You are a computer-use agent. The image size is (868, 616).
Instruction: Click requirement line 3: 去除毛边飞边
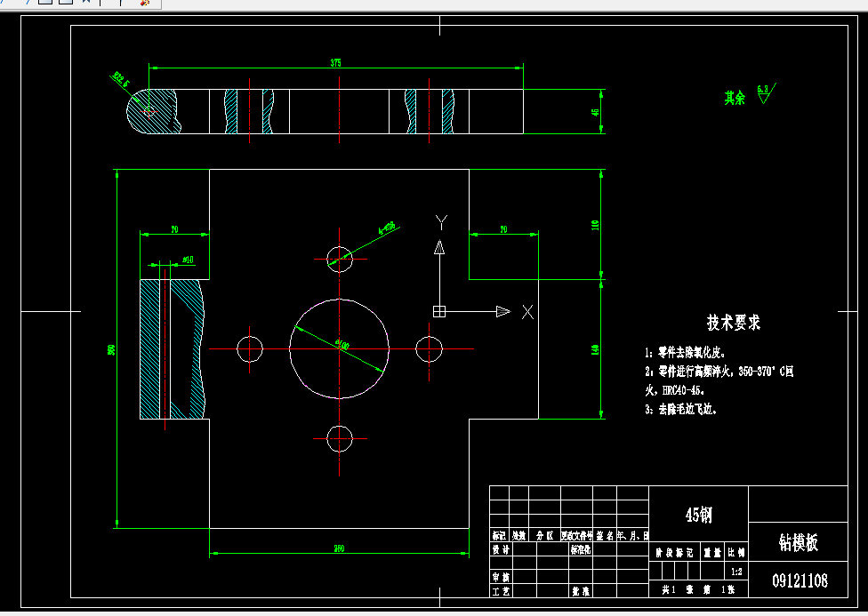(x=681, y=410)
